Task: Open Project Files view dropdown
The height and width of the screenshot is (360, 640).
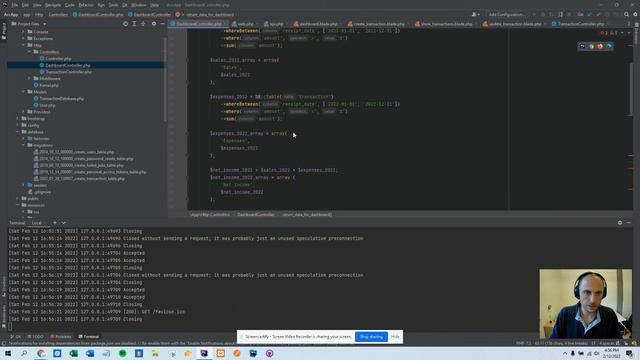Action: 29,24
